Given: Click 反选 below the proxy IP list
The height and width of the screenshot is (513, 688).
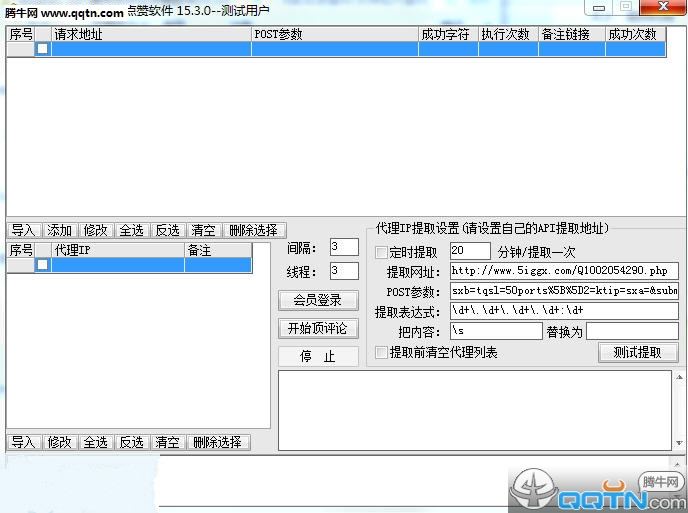Looking at the screenshot, I should [x=132, y=442].
